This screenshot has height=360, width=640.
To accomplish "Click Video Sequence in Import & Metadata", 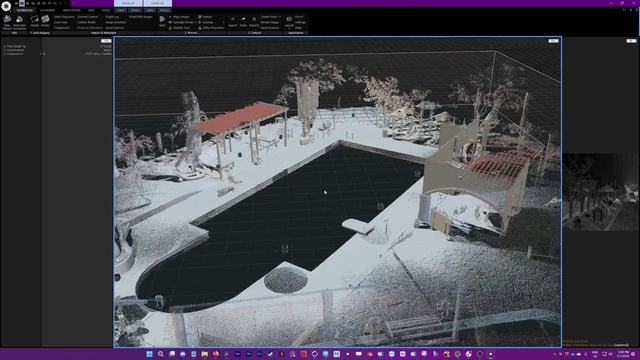I will pos(64,17).
